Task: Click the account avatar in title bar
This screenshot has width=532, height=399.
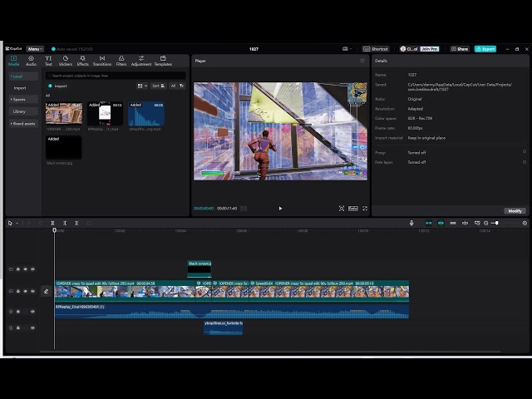Action: tap(403, 49)
